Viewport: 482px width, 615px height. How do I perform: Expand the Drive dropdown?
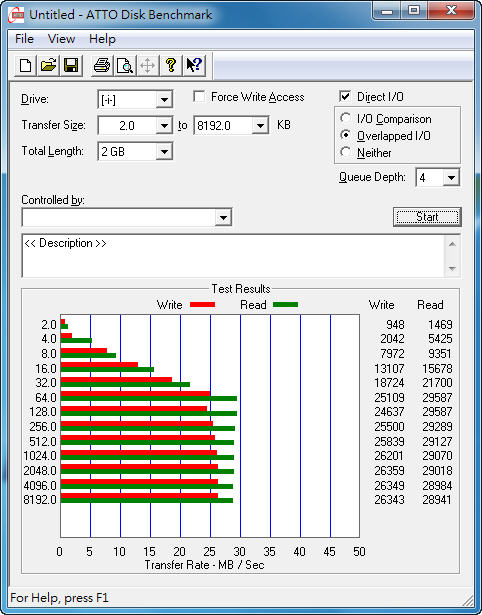[164, 100]
